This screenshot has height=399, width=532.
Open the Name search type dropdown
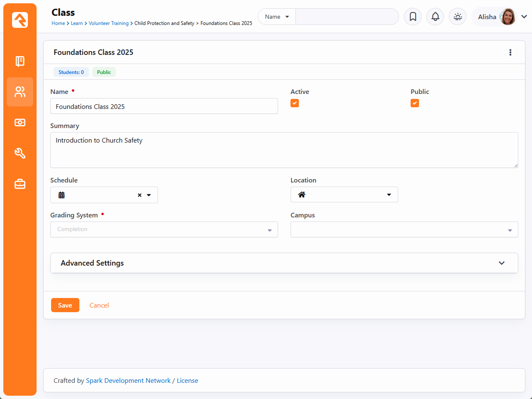click(x=277, y=17)
